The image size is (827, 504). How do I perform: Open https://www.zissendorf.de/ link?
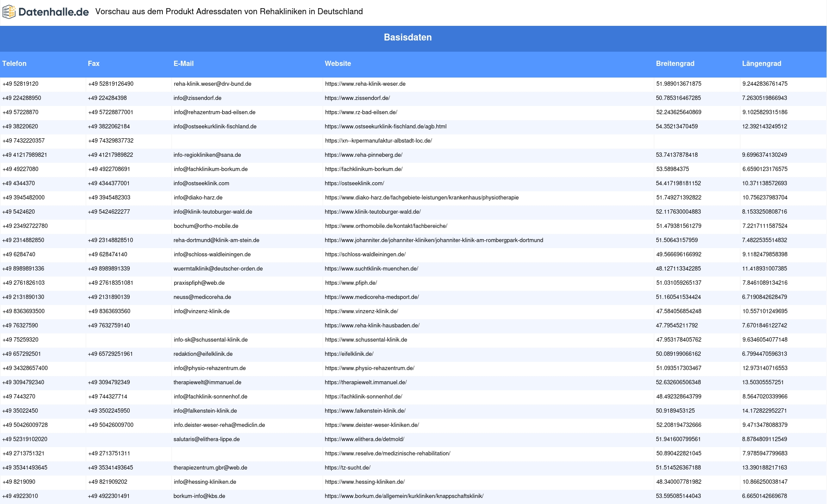(358, 98)
